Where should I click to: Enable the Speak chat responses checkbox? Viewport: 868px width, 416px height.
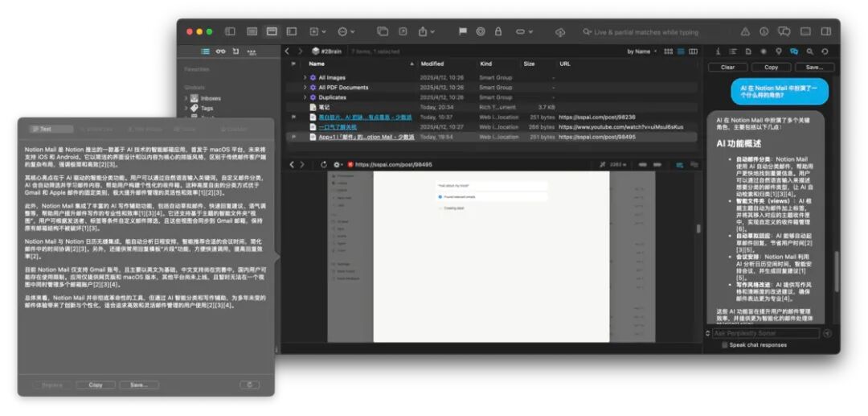(x=725, y=345)
